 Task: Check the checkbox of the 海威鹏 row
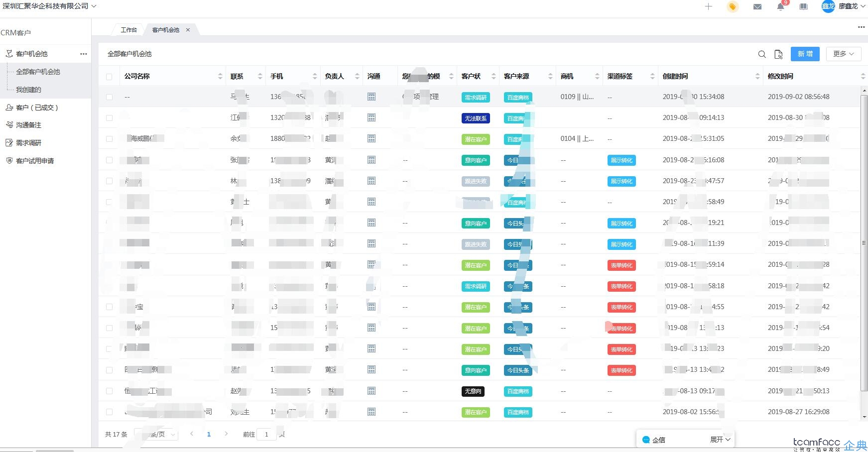tap(109, 139)
